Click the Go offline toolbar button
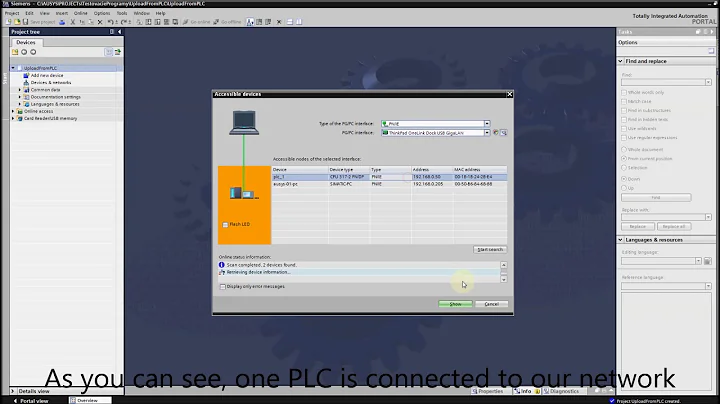 (227, 22)
